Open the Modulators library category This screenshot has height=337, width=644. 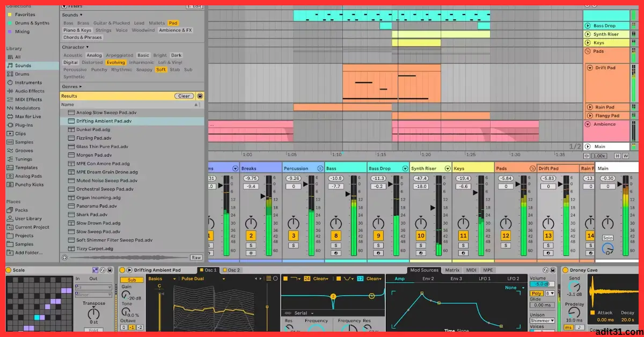click(27, 108)
